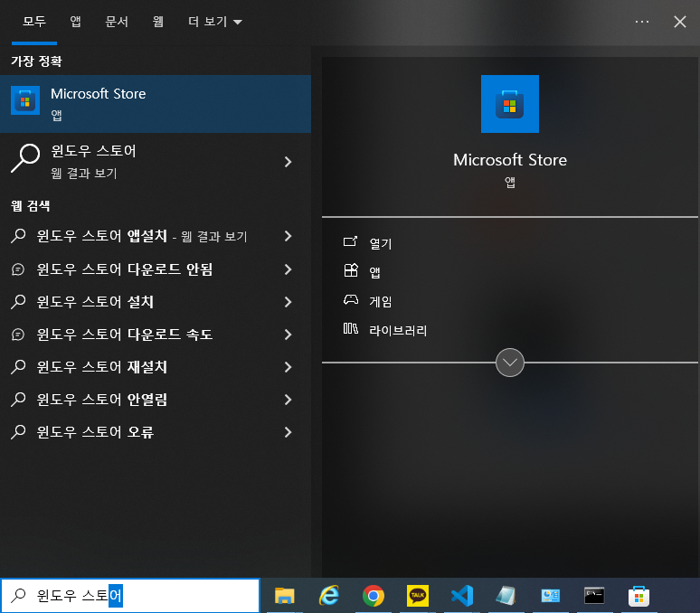
Task: Click the chat icon beside 다운로드 안됨
Action: tap(18, 269)
